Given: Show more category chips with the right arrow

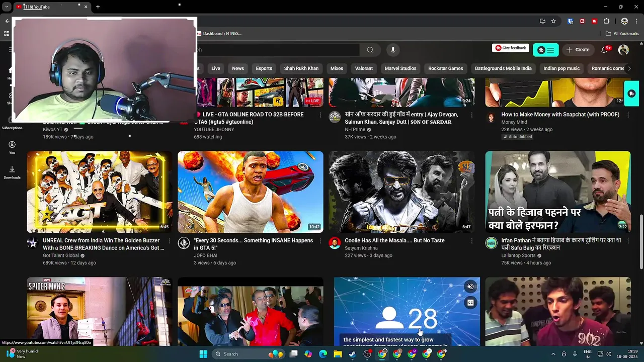Looking at the screenshot, I should point(628,68).
